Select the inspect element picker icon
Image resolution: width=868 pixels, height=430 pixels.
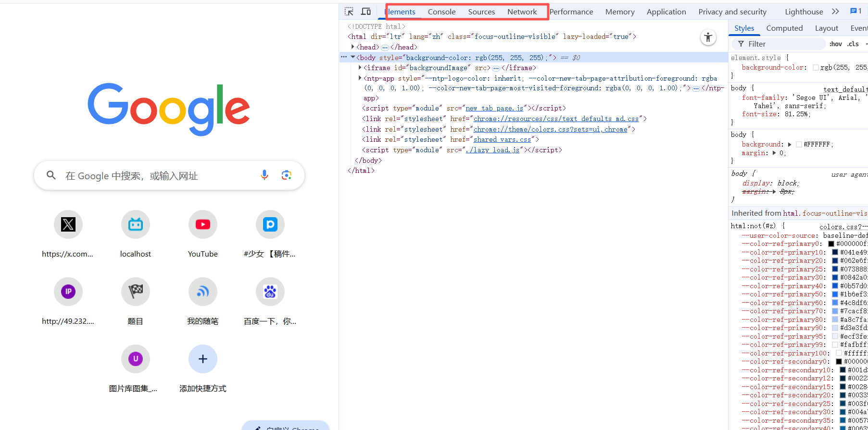(x=349, y=12)
